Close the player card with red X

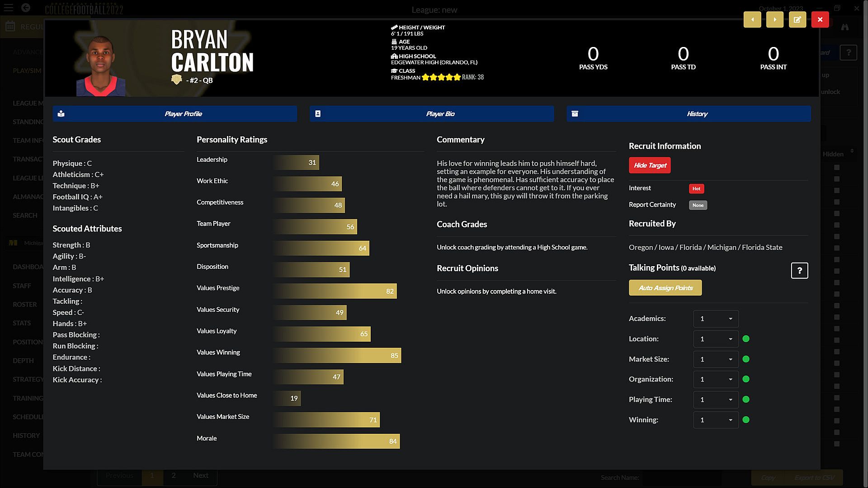[820, 19]
